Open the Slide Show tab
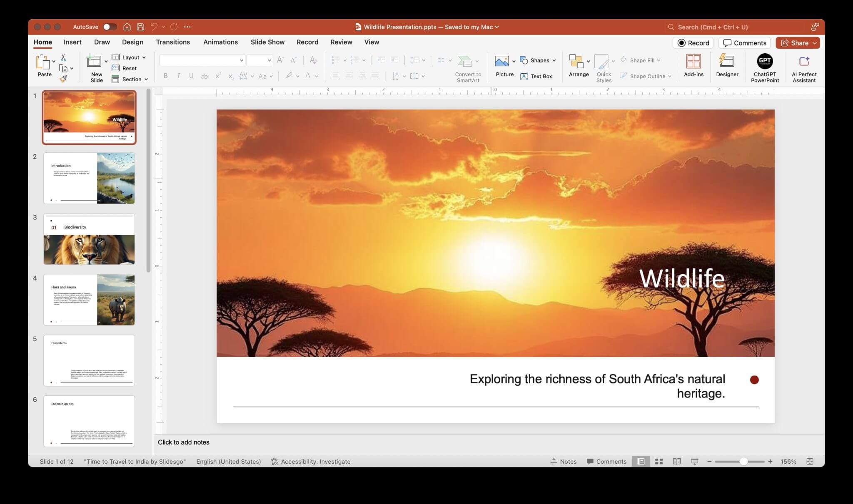The height and width of the screenshot is (504, 853). (267, 42)
